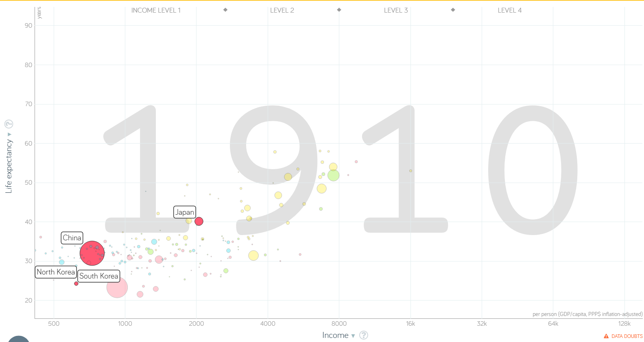Image resolution: width=644 pixels, height=342 pixels.
Task: Click the LEVEL 2 heading
Action: (282, 10)
